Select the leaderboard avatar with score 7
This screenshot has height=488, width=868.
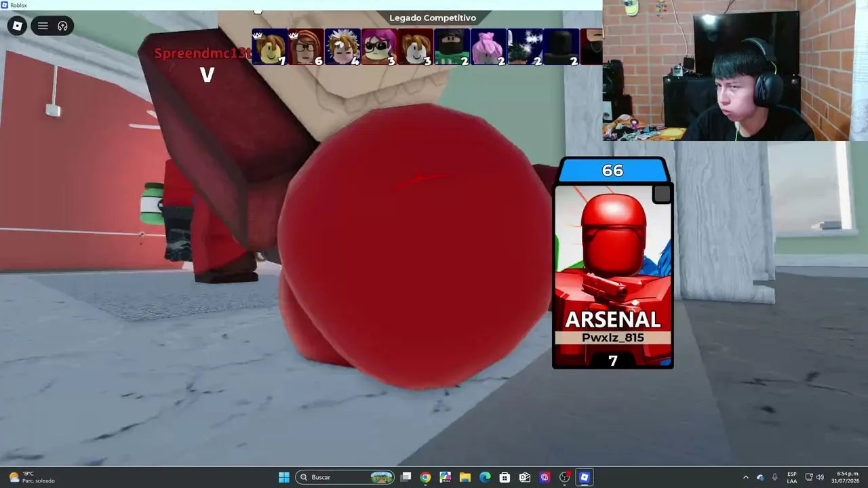(270, 47)
